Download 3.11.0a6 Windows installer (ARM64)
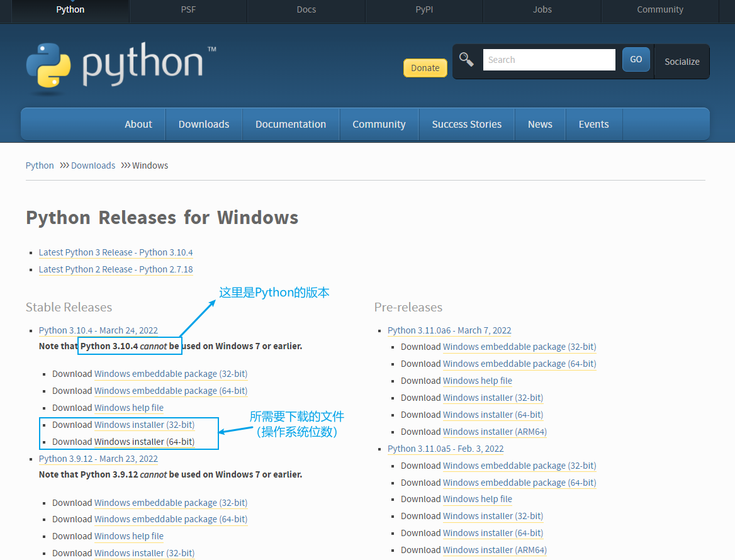This screenshot has width=735, height=560. [x=495, y=432]
